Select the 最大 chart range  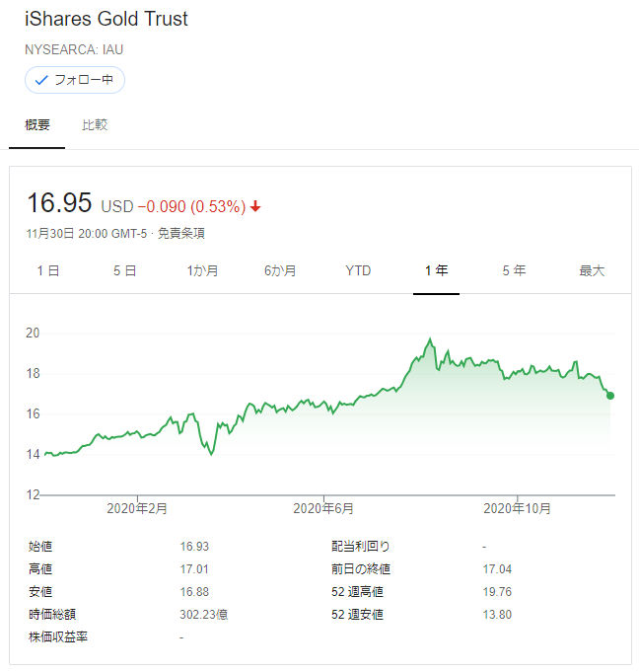coord(592,270)
